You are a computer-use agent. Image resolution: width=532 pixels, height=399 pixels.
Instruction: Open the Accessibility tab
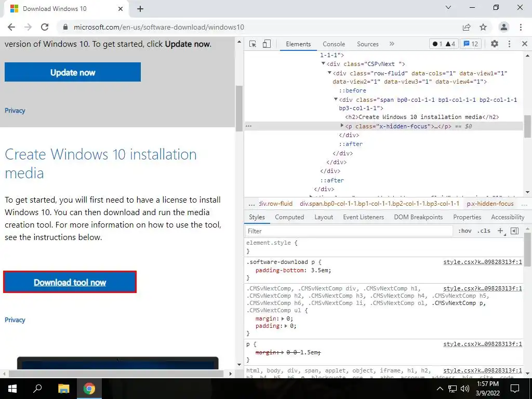pos(508,217)
